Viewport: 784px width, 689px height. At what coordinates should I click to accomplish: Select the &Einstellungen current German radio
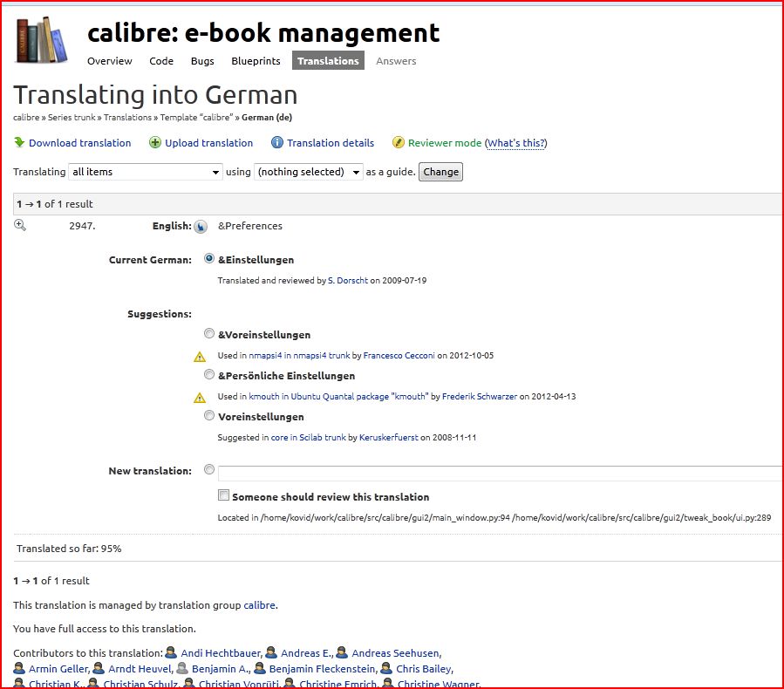(209, 258)
